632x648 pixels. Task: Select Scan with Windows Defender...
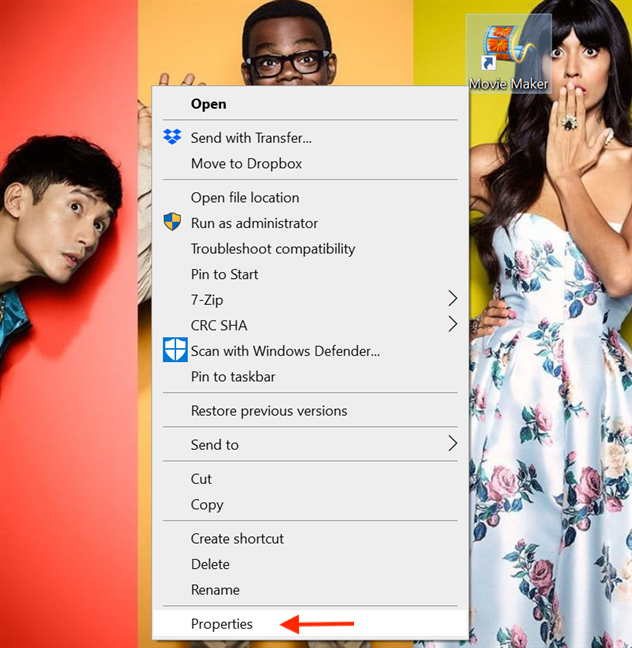(310, 351)
